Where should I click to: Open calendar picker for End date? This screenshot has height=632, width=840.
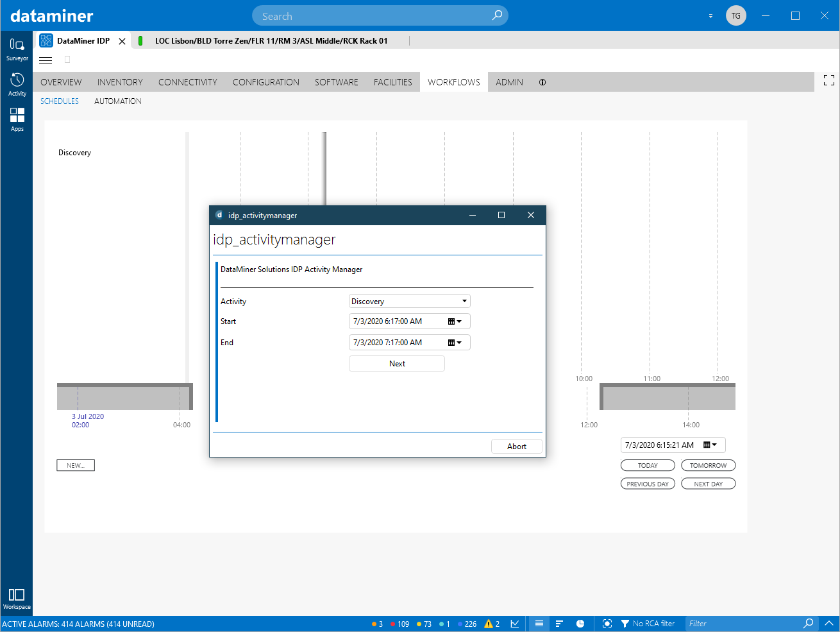tap(455, 343)
